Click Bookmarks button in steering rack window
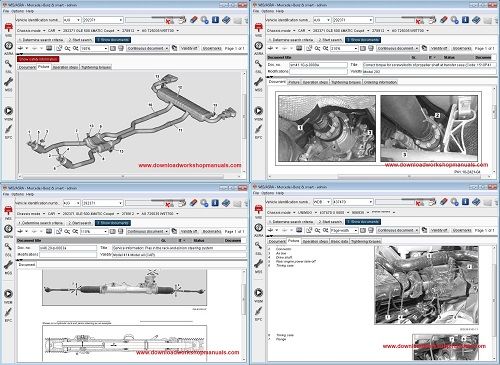500x365 pixels. pos(212,231)
